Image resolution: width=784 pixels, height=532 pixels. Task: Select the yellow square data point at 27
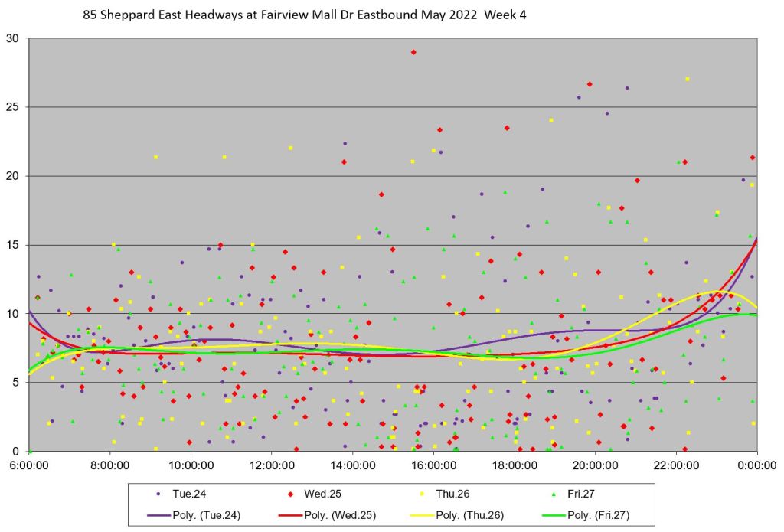point(687,79)
